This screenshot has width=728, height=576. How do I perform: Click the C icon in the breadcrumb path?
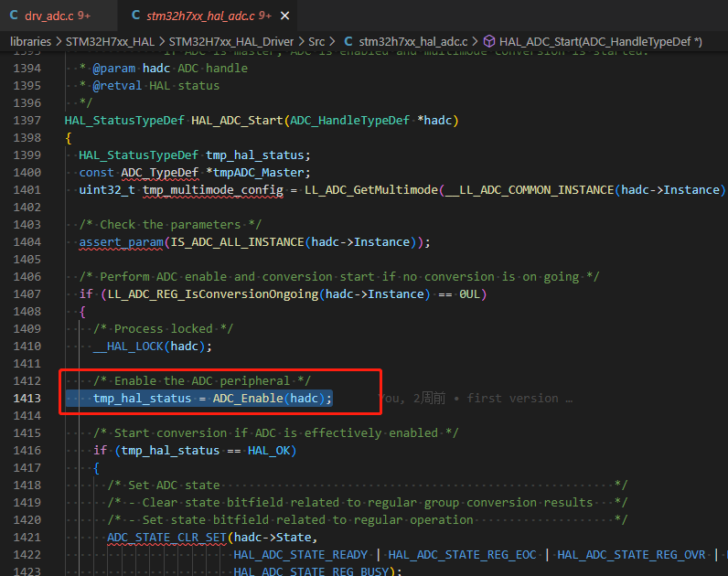pyautogui.click(x=348, y=42)
